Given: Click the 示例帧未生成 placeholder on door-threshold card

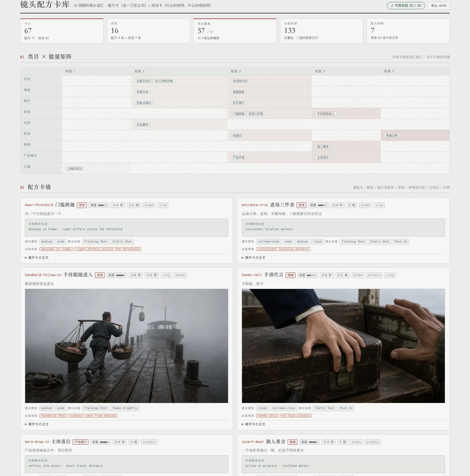Looking at the screenshot, I should [126, 228].
